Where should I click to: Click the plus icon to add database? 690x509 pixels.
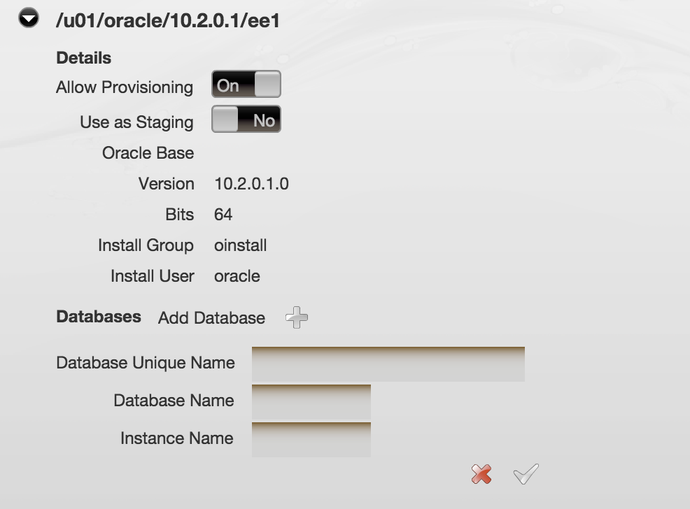point(296,318)
